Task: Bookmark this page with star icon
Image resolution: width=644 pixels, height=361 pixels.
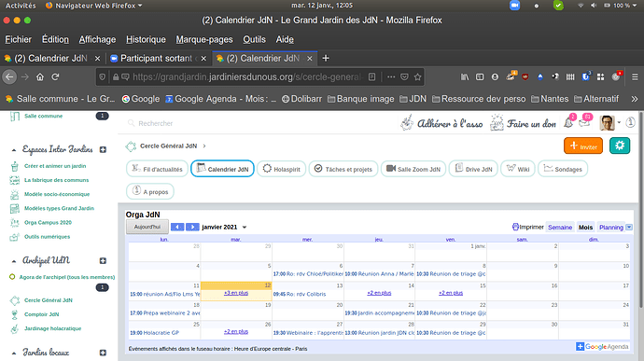Action: point(418,76)
